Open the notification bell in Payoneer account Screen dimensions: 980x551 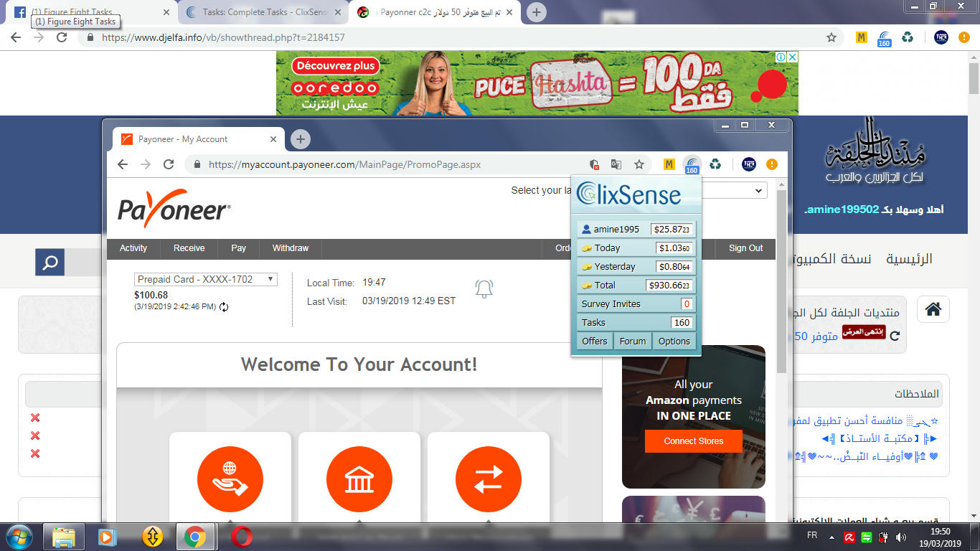pos(484,288)
